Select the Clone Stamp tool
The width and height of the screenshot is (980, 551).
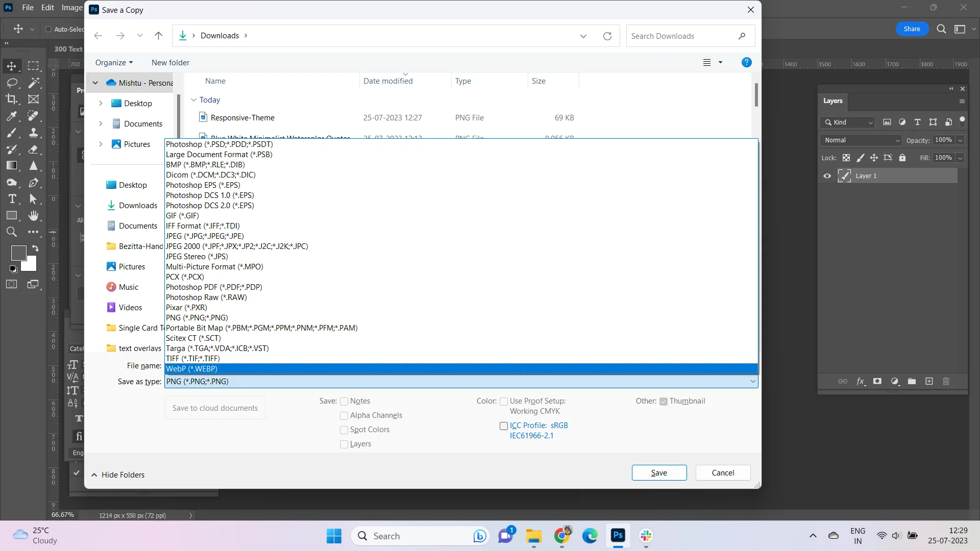pos(33,133)
